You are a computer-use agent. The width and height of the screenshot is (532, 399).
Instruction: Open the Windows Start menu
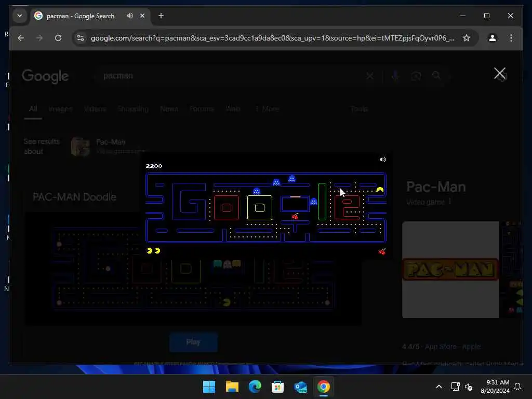tap(209, 387)
